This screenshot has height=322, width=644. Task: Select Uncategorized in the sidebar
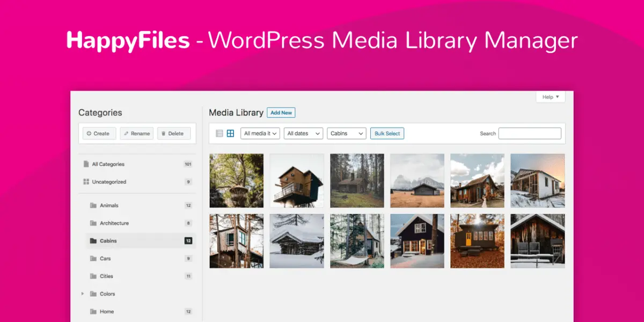[x=109, y=182]
